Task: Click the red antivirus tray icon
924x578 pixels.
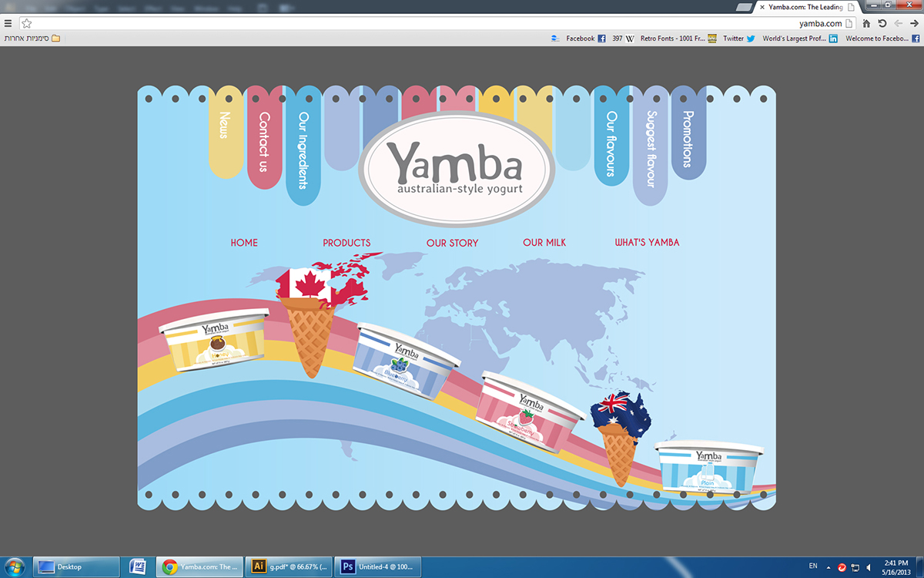Action: coord(842,567)
